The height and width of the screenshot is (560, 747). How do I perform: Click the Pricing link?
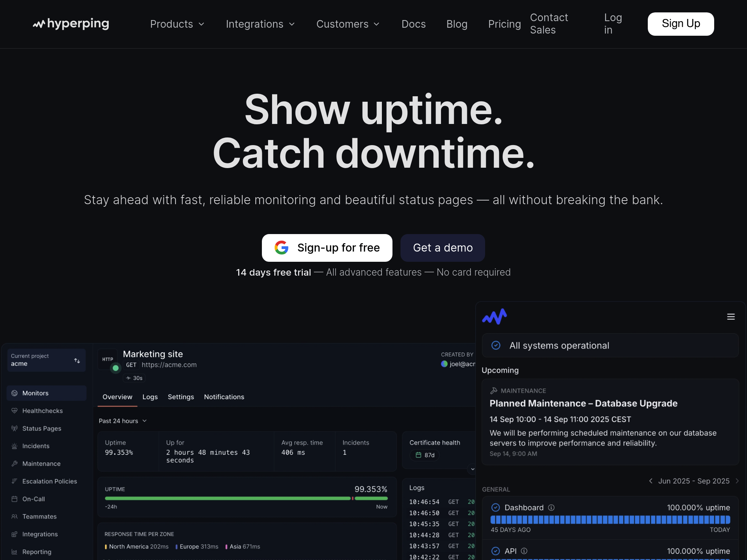pos(504,24)
